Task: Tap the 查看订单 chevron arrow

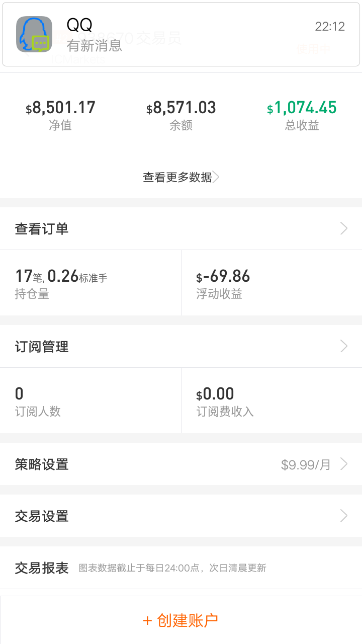Action: pos(344,229)
